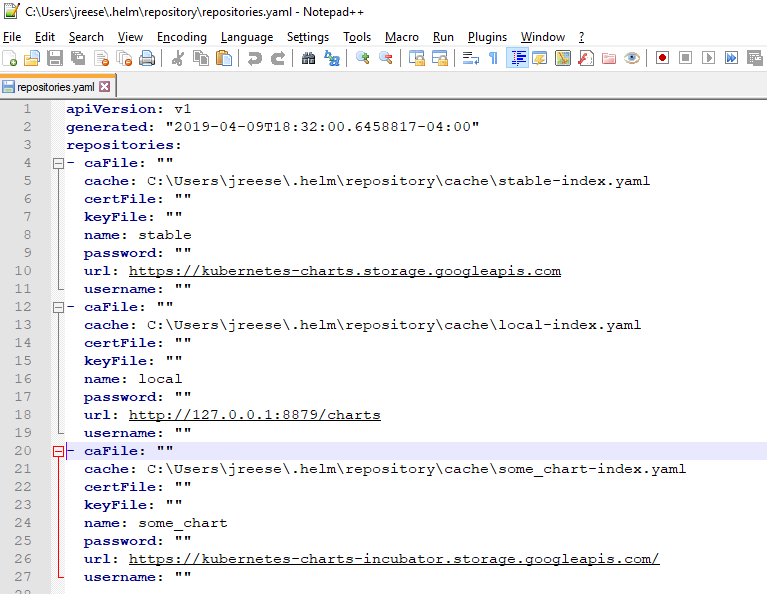
Task: Open the Window menu
Action: [542, 37]
